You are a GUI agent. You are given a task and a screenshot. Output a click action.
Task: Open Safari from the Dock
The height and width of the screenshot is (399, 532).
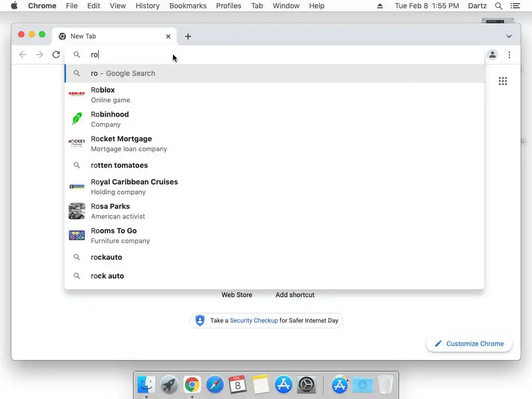[215, 385]
